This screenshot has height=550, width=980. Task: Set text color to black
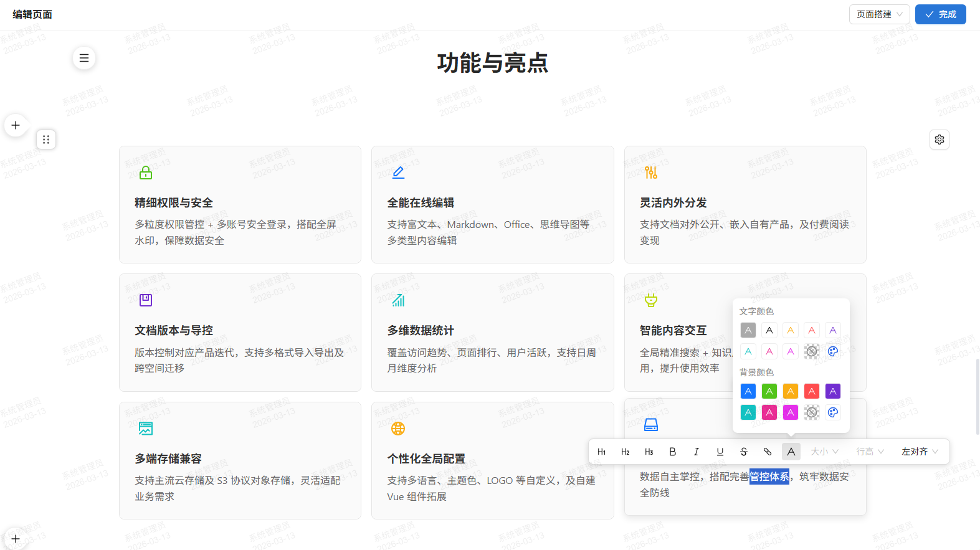[x=769, y=330]
